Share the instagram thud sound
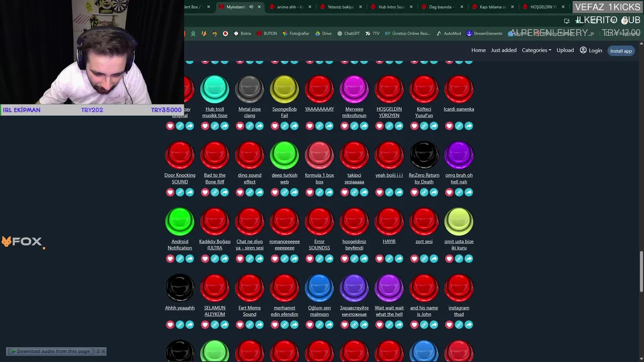 pyautogui.click(x=469, y=325)
